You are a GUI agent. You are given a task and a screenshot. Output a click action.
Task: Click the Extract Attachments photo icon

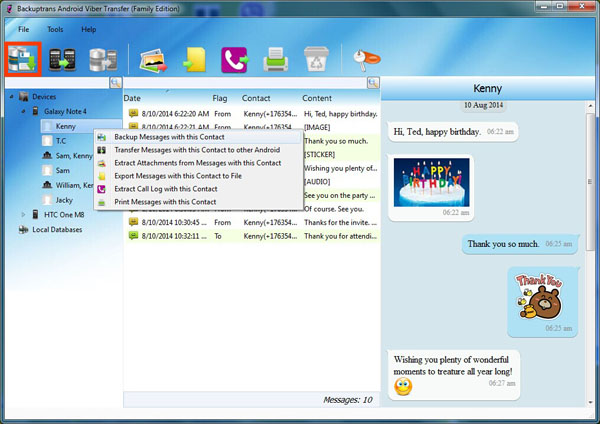pyautogui.click(x=153, y=60)
